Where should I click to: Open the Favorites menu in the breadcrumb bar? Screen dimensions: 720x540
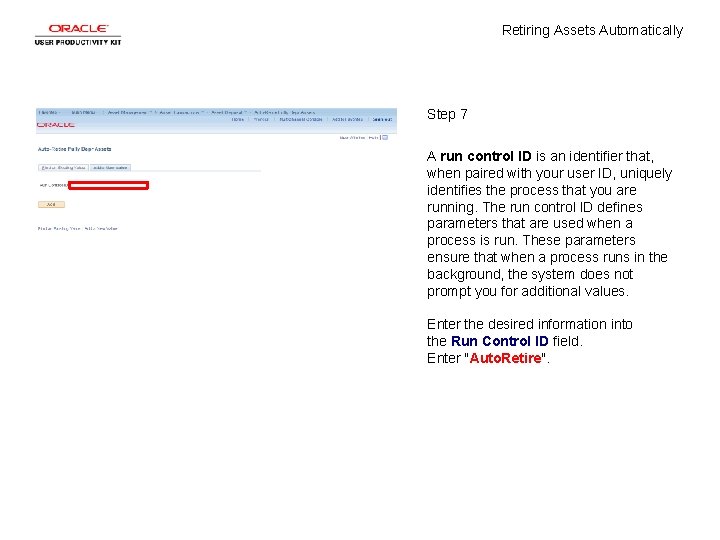tap(49, 112)
